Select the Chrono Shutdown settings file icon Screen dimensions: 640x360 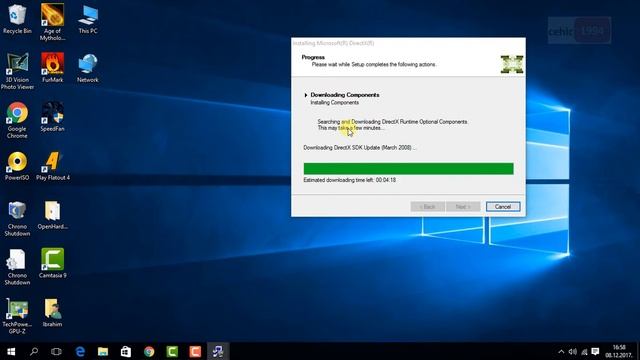tap(17, 267)
